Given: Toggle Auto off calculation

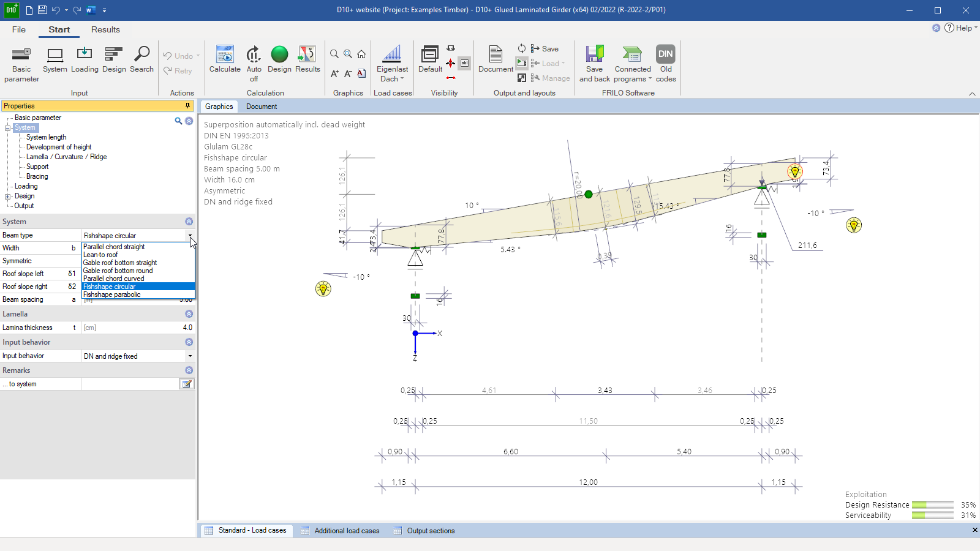Looking at the screenshot, I should [x=254, y=64].
